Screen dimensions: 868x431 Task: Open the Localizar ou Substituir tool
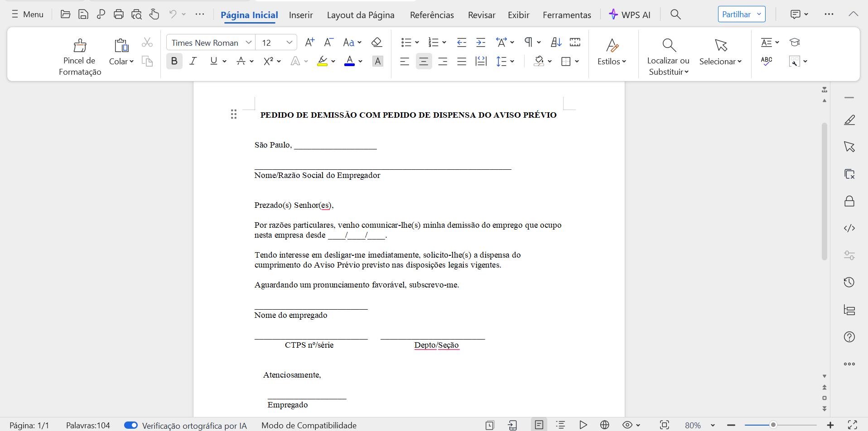pyautogui.click(x=668, y=55)
